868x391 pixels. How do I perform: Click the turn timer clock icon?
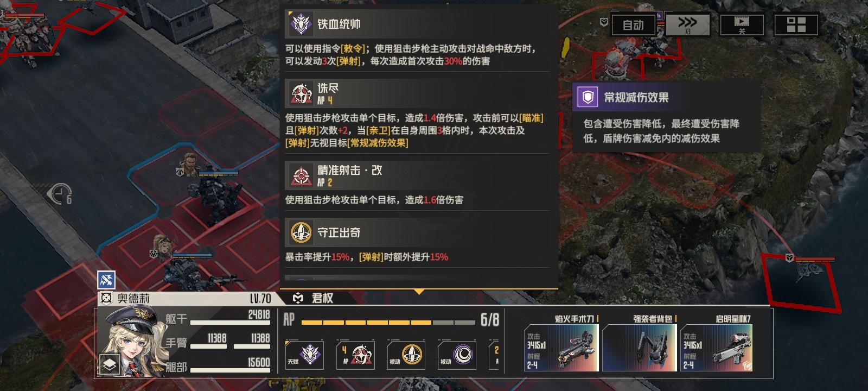[60, 193]
